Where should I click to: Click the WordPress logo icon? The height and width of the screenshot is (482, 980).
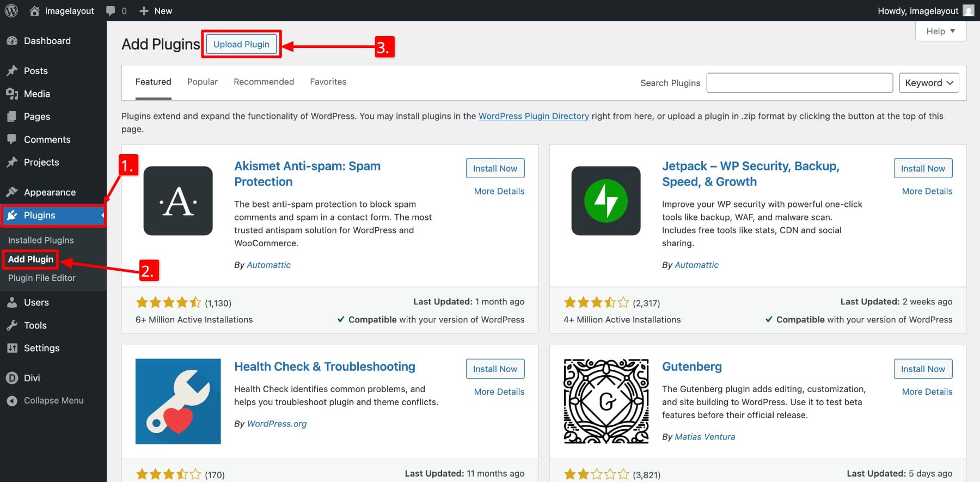(x=11, y=10)
